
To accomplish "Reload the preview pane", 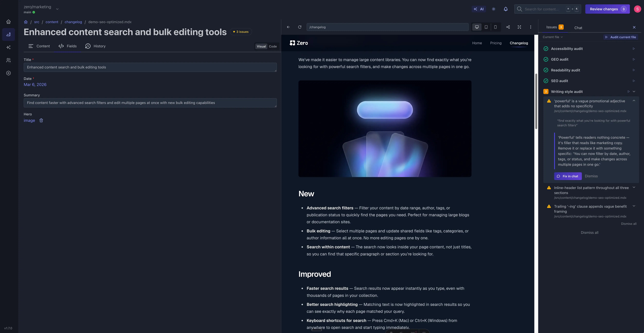I will [x=300, y=27].
